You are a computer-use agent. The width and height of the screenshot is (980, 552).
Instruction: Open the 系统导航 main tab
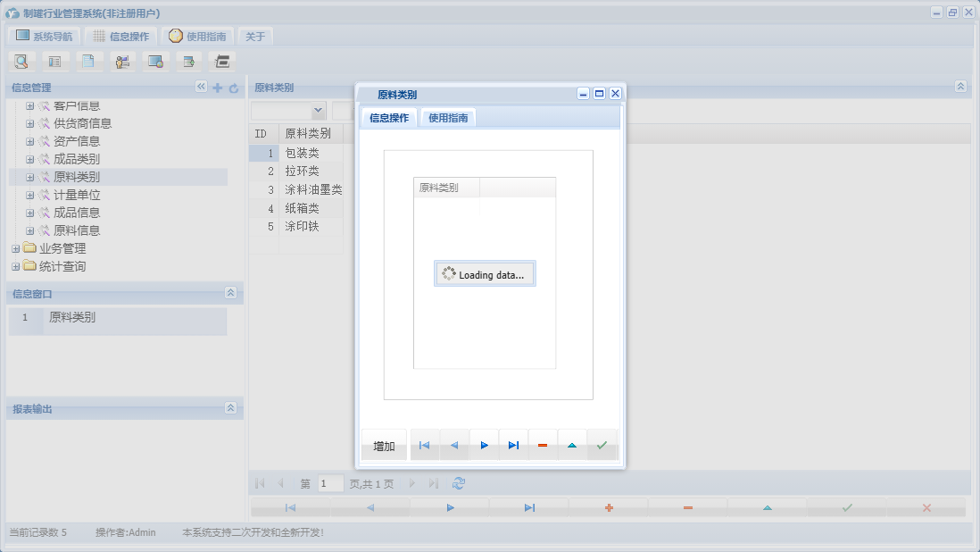pos(45,37)
